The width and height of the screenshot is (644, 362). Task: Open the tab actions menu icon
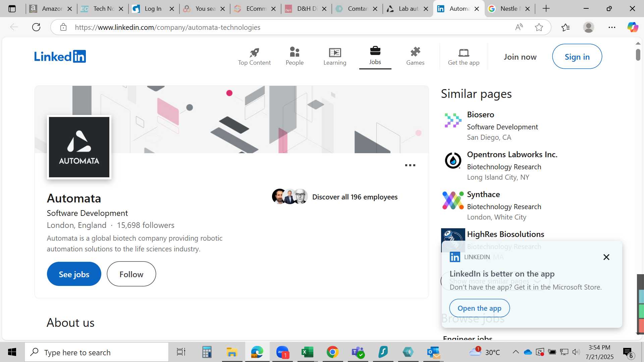point(12,9)
